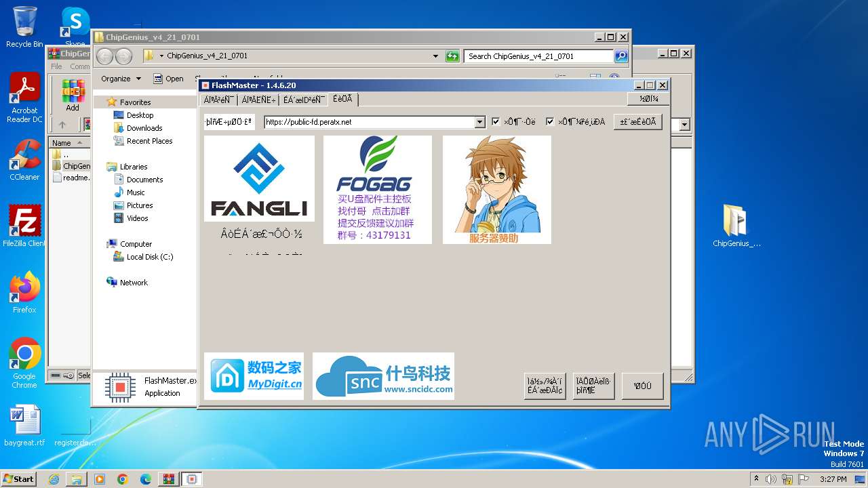Select Desktop under Favorites

pos(140,115)
